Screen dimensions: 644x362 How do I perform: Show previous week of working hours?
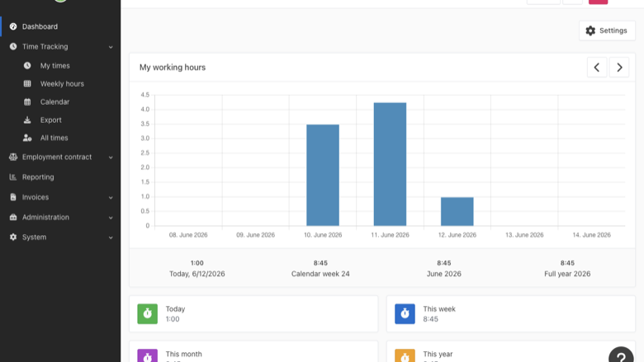pyautogui.click(x=597, y=68)
